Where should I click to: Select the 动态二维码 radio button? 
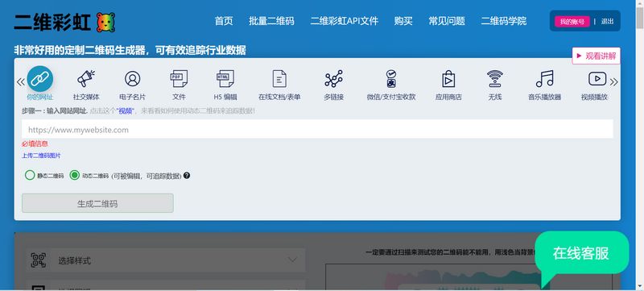(x=74, y=175)
